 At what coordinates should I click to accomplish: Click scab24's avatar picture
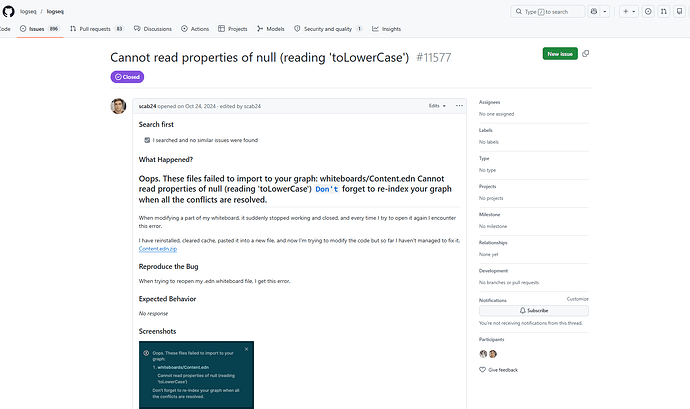[118, 106]
